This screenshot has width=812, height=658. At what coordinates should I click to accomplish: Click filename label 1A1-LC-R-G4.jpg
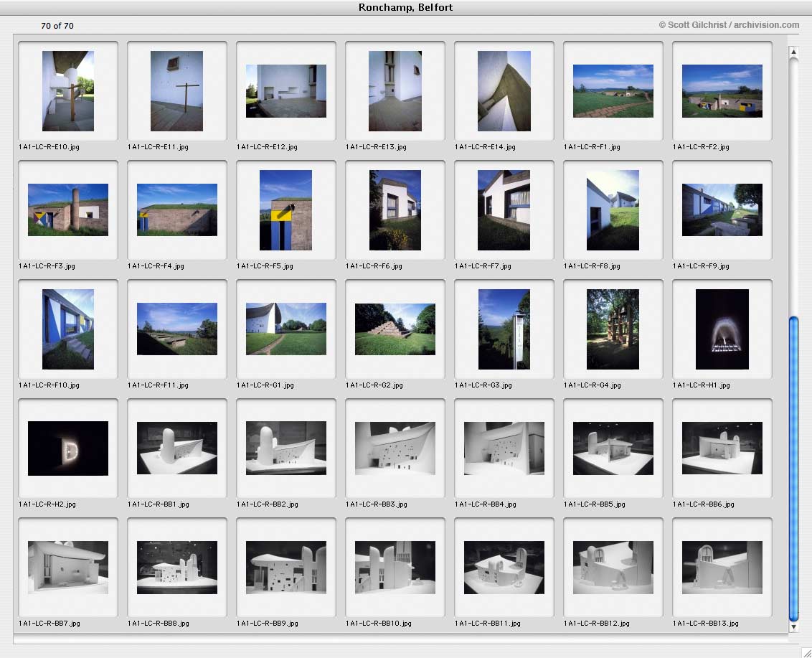[x=593, y=385]
